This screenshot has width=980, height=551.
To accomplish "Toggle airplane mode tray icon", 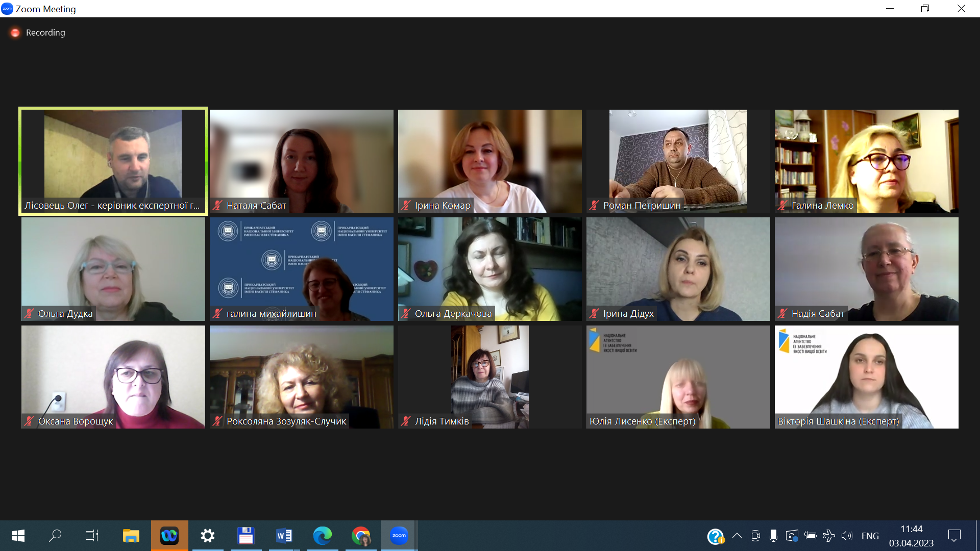I will [x=829, y=535].
